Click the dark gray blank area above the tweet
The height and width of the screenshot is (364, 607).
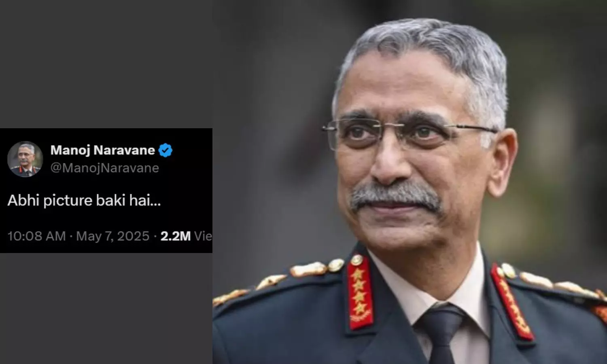click(106, 64)
